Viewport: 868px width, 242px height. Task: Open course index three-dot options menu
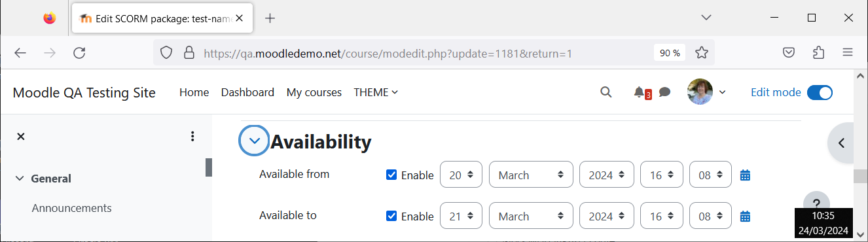pos(192,136)
